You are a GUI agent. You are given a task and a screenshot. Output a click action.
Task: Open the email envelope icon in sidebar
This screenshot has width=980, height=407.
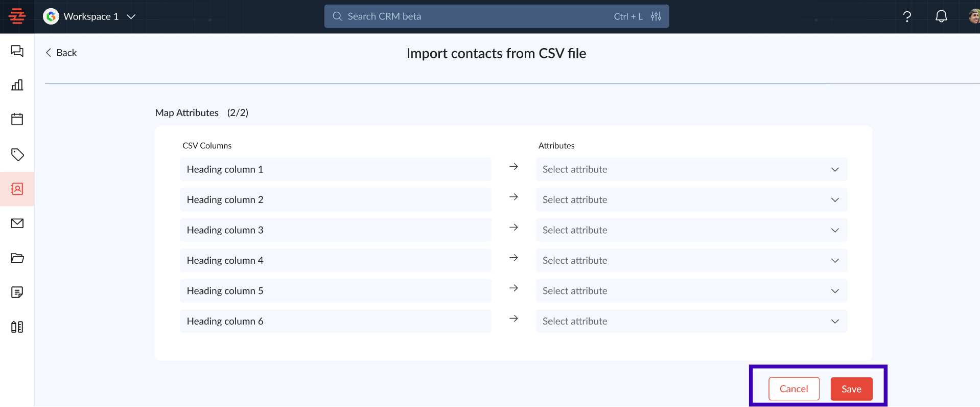pos(17,223)
